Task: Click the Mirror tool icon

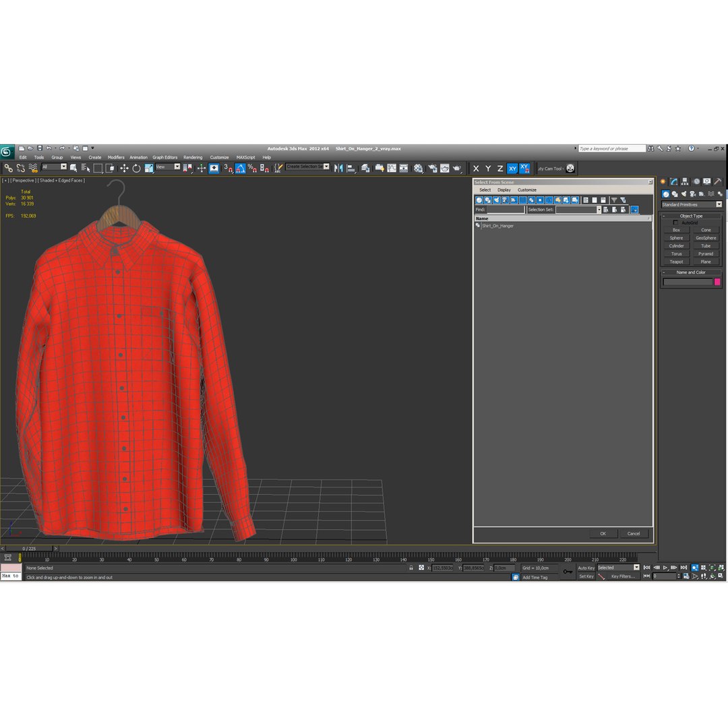Action: pyautogui.click(x=338, y=168)
